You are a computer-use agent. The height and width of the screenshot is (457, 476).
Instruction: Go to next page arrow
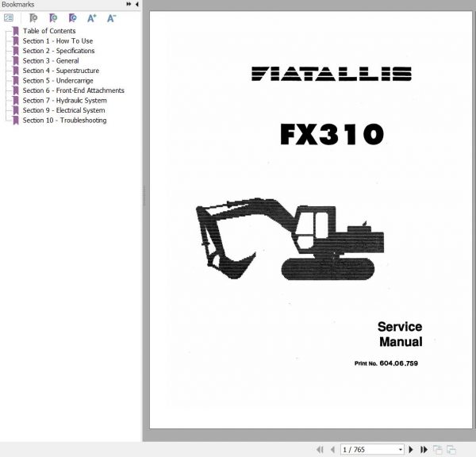[411, 449]
